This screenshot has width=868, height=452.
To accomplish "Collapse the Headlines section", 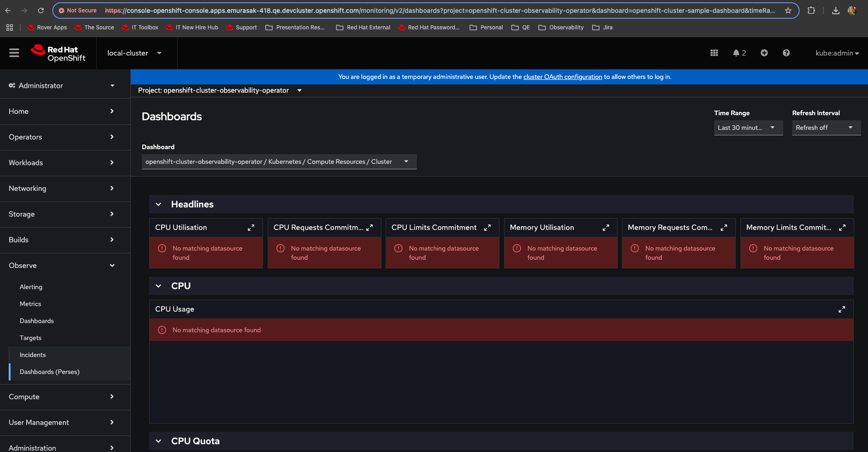I will [158, 204].
